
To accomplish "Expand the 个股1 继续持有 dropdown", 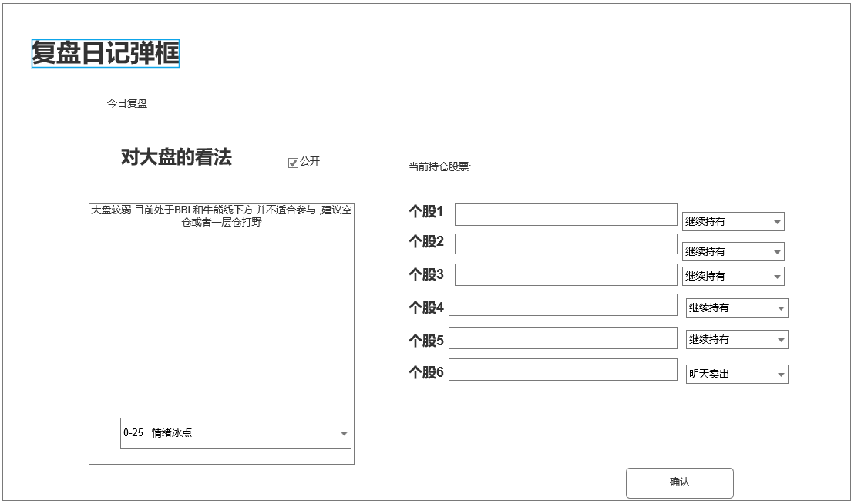I will click(732, 222).
